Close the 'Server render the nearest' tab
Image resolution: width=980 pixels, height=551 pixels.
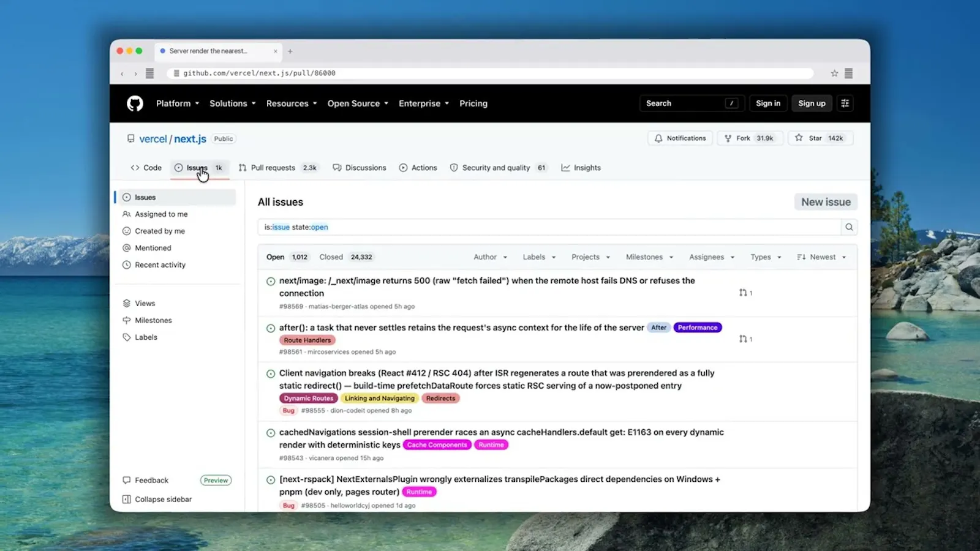pyautogui.click(x=276, y=51)
